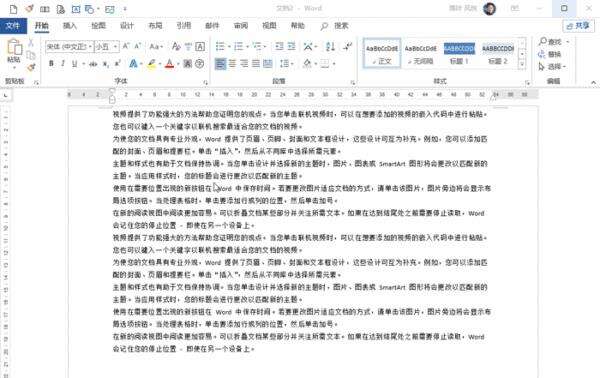The width and height of the screenshot is (600, 378).
Task: Expand the styles gallery
Action: [522, 65]
